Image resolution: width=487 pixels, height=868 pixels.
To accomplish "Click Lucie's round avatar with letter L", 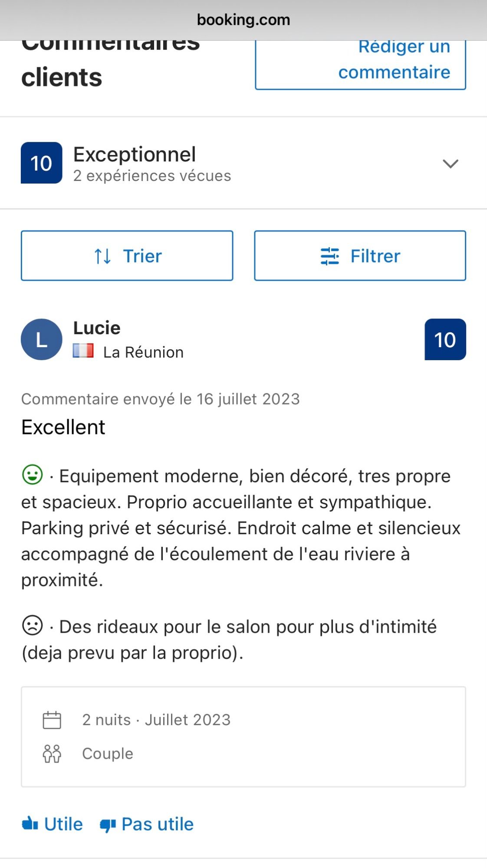I will pos(42,339).
